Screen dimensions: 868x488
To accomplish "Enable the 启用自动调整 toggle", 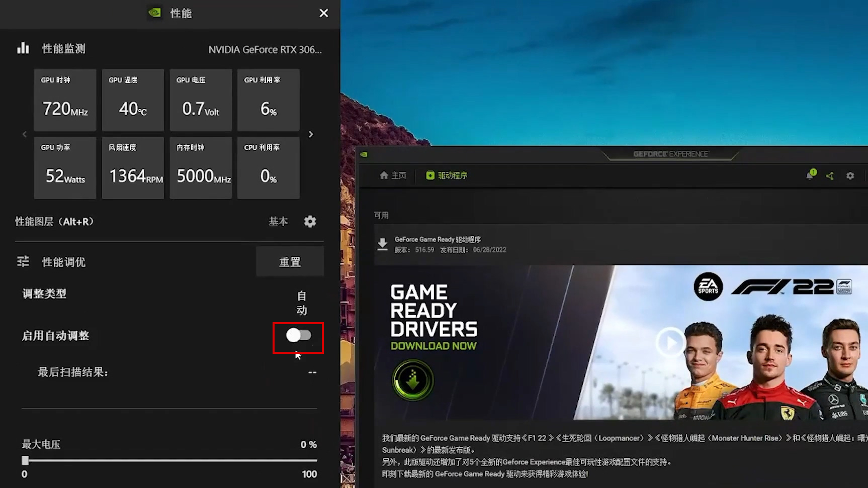I will point(299,335).
